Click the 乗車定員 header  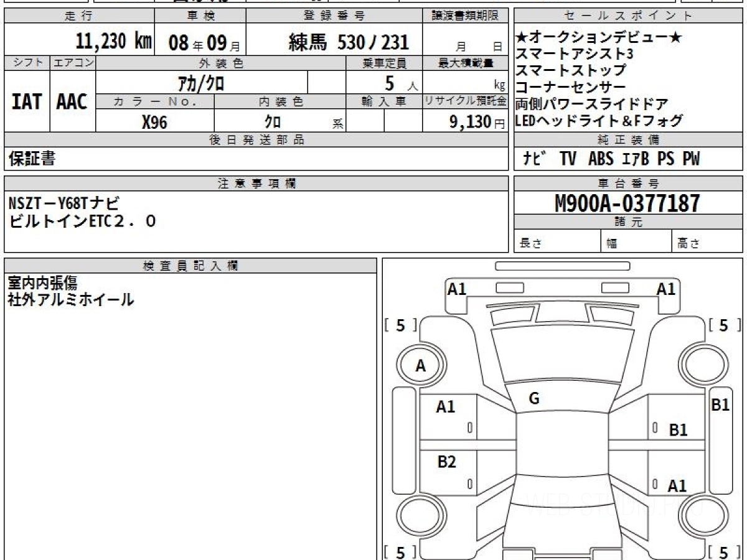[x=384, y=63]
